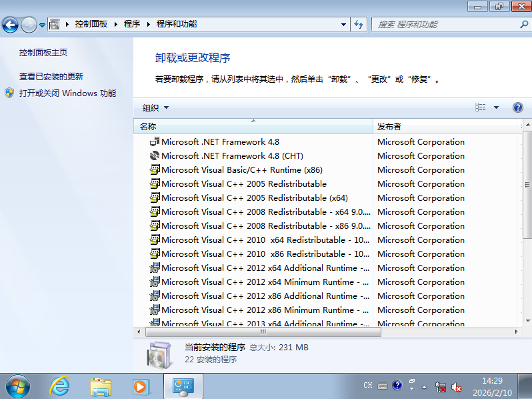Open help with the blue question icon
Screen dimensions: 532x399
(518, 107)
